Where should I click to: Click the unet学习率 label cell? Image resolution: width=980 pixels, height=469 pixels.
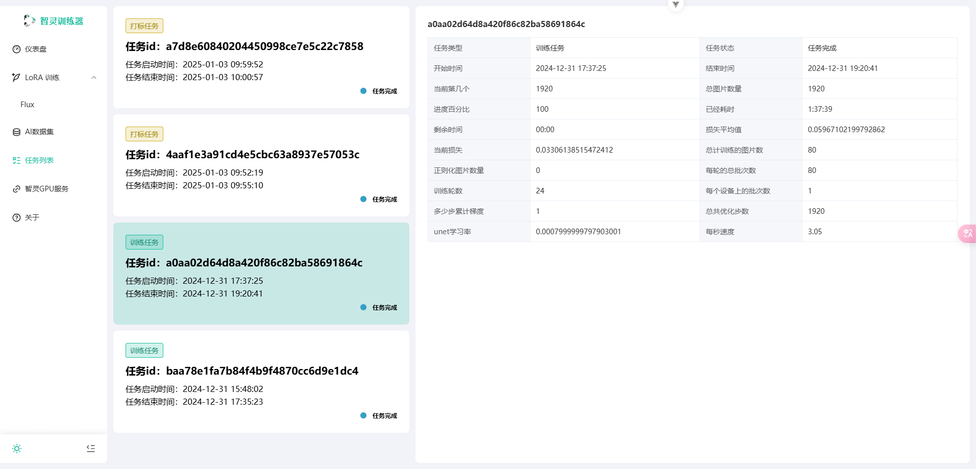pyautogui.click(x=479, y=232)
